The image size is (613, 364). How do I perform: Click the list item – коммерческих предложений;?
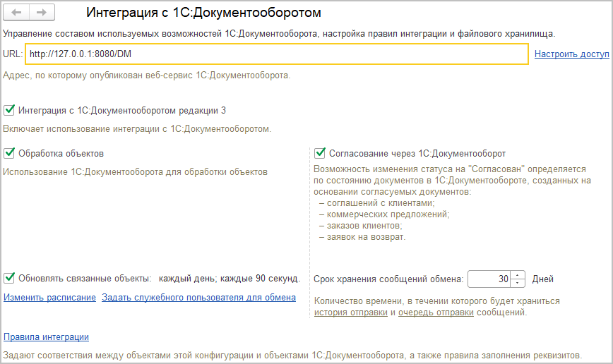(x=384, y=214)
